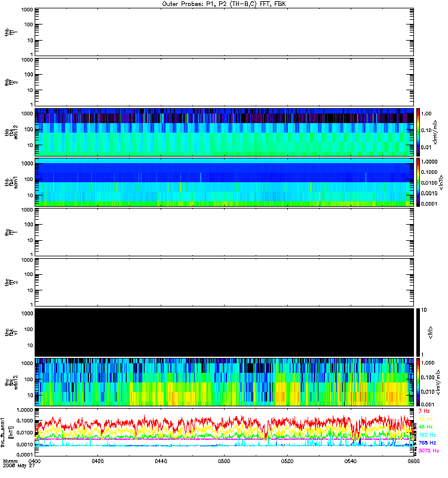Screen dimensions: 448x478
Task: Click the thb fbk edc12 color scale bar
Action: [418, 132]
